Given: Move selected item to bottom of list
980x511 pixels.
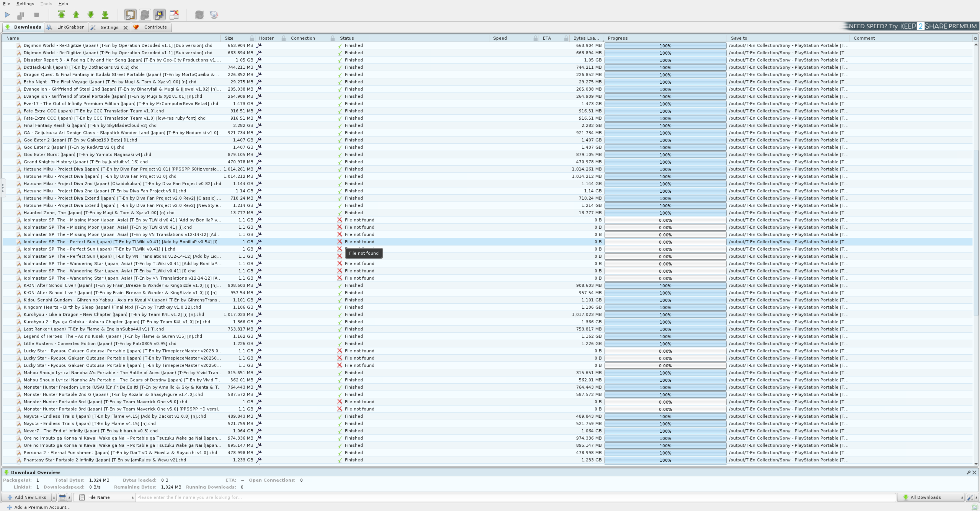Looking at the screenshot, I should pyautogui.click(x=105, y=15).
